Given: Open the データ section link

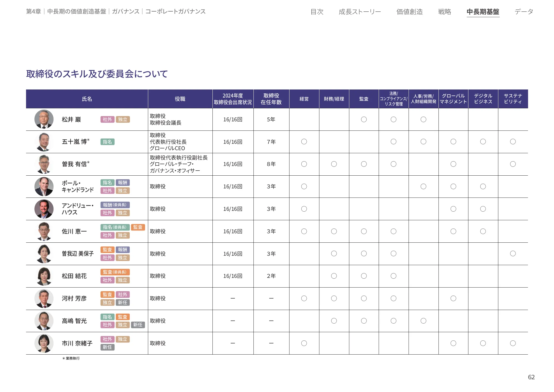Looking at the screenshot, I should (x=524, y=12).
